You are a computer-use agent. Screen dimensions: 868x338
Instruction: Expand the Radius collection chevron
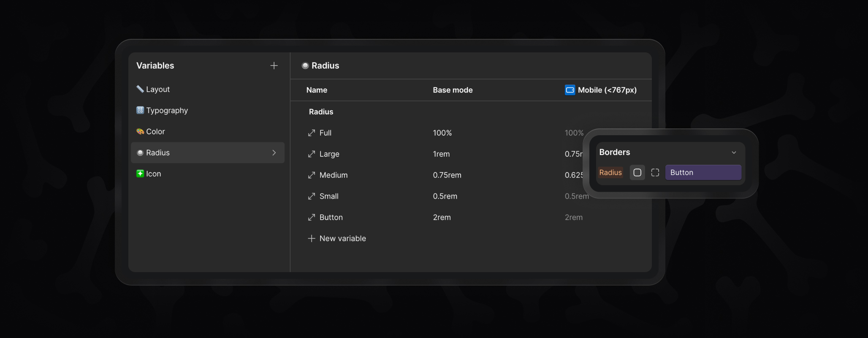pyautogui.click(x=274, y=153)
